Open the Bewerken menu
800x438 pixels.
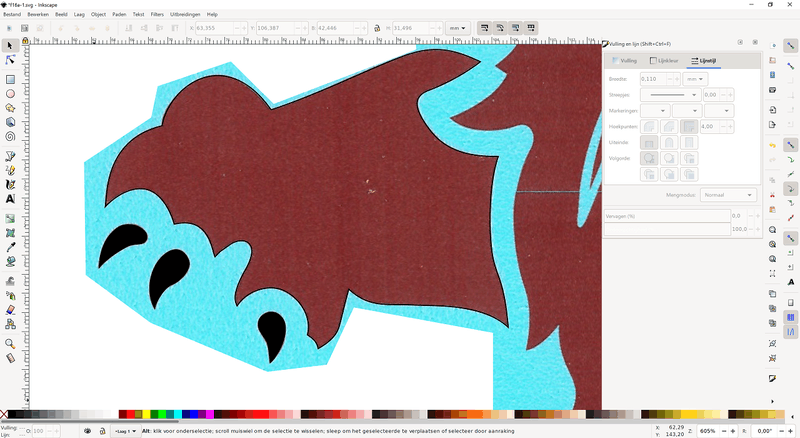[x=38, y=14]
